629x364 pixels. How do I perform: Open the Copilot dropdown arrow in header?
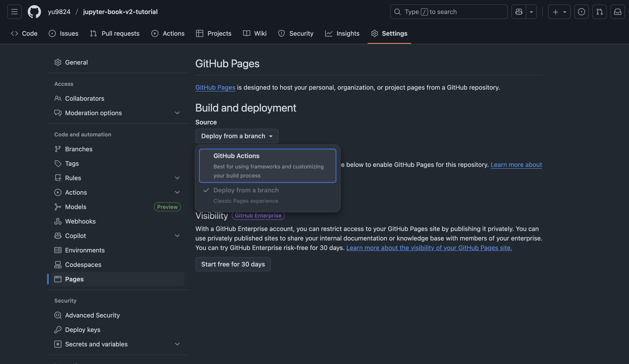(x=531, y=12)
